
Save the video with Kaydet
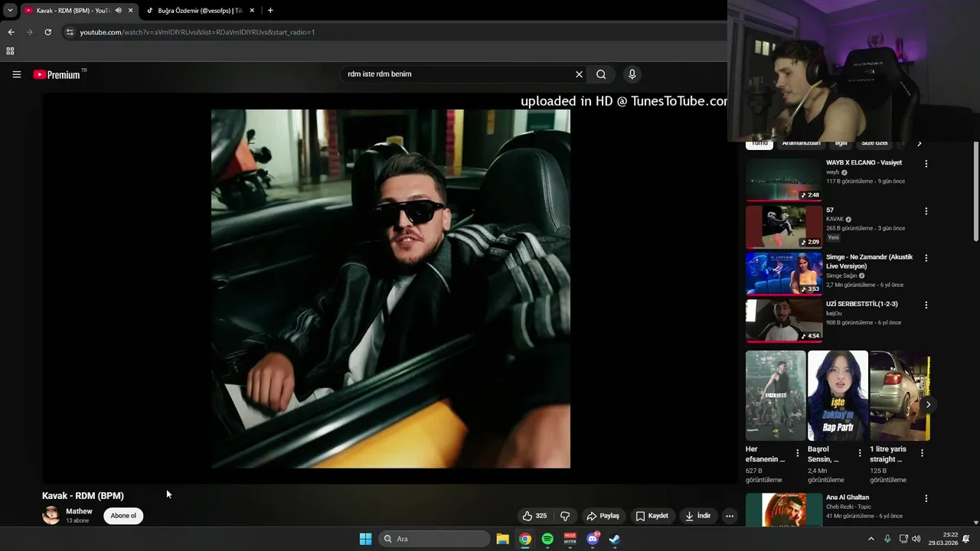[652, 516]
